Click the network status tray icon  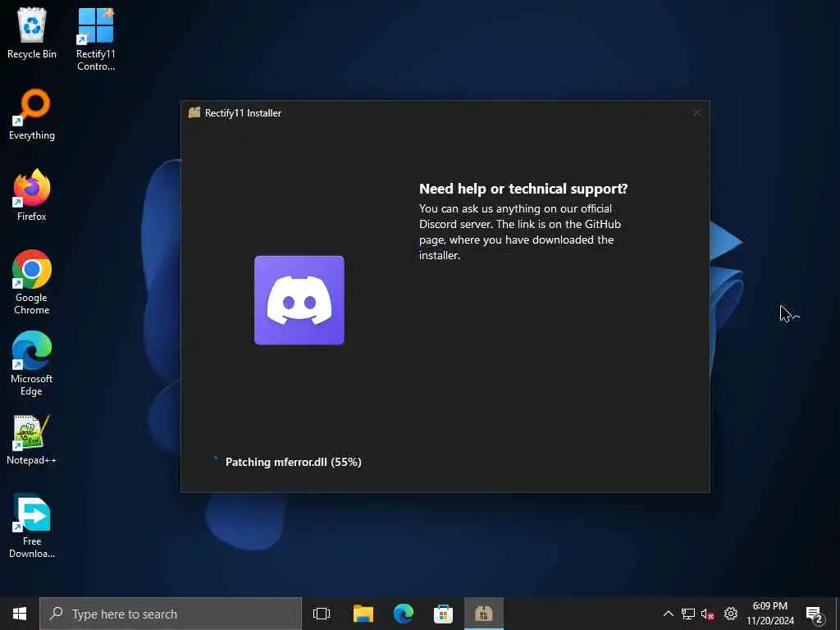click(688, 614)
